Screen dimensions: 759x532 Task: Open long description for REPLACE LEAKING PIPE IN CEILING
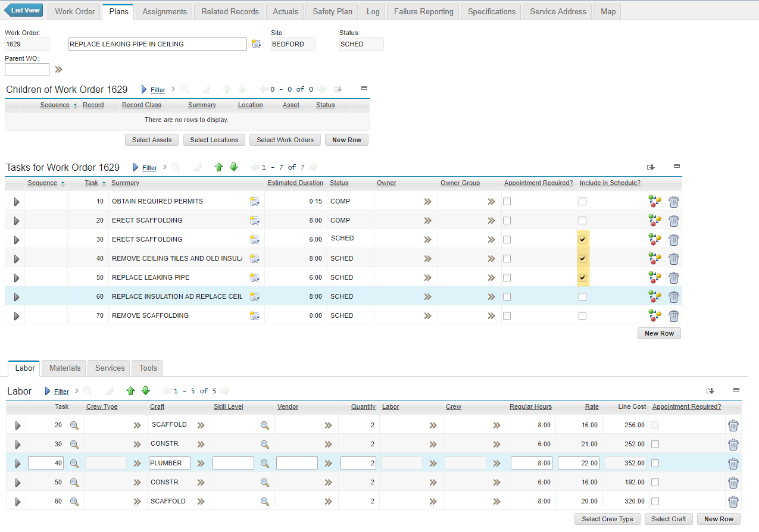pos(257,43)
